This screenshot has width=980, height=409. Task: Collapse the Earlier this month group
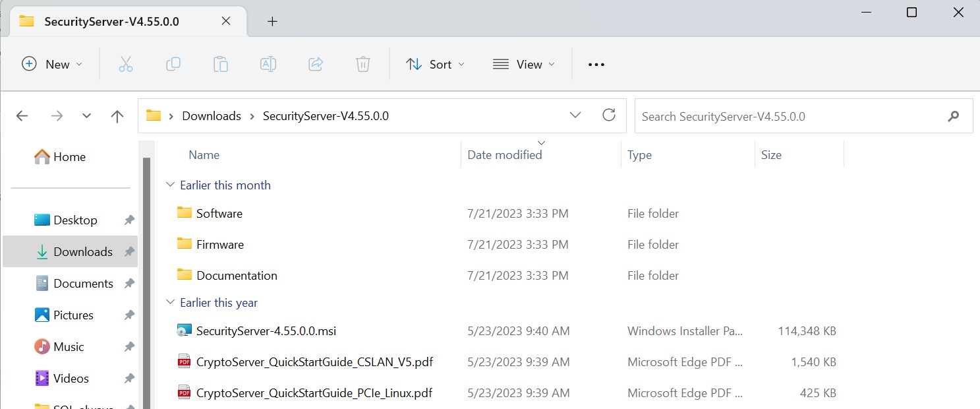pyautogui.click(x=170, y=185)
